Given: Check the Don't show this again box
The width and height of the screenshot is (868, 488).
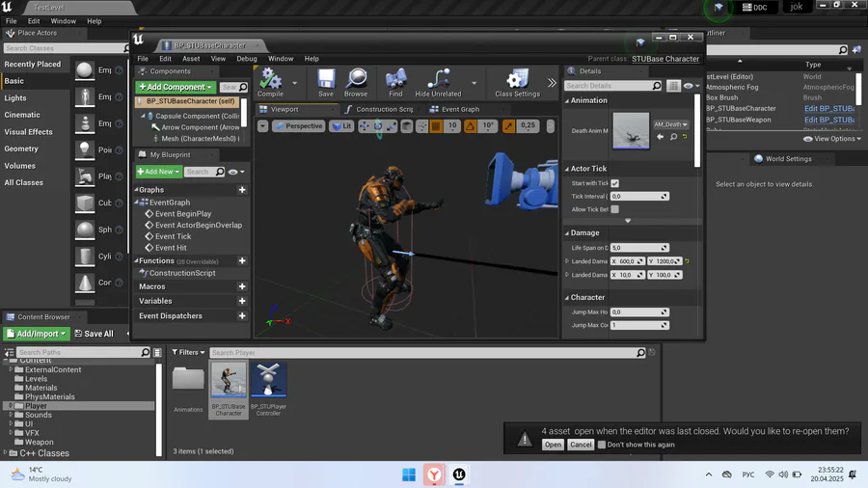Looking at the screenshot, I should (x=602, y=445).
